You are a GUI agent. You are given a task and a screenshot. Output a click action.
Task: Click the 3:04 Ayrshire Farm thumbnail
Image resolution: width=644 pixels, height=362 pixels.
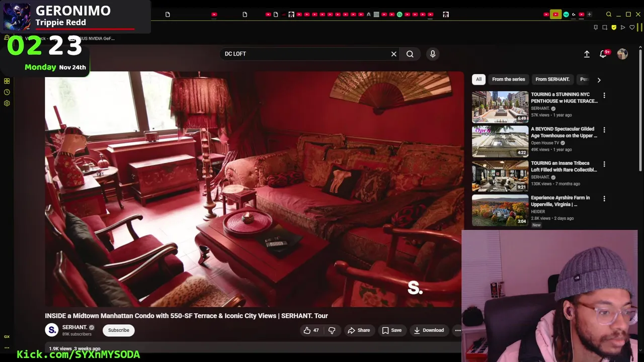click(x=500, y=210)
